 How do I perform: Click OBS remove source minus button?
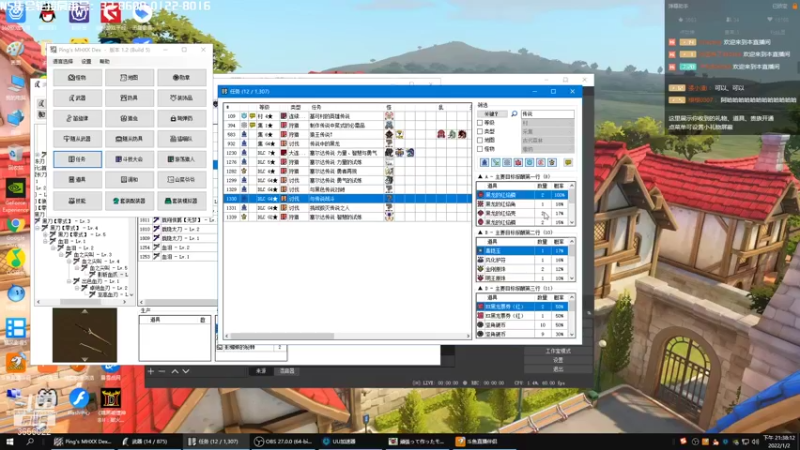click(x=162, y=371)
